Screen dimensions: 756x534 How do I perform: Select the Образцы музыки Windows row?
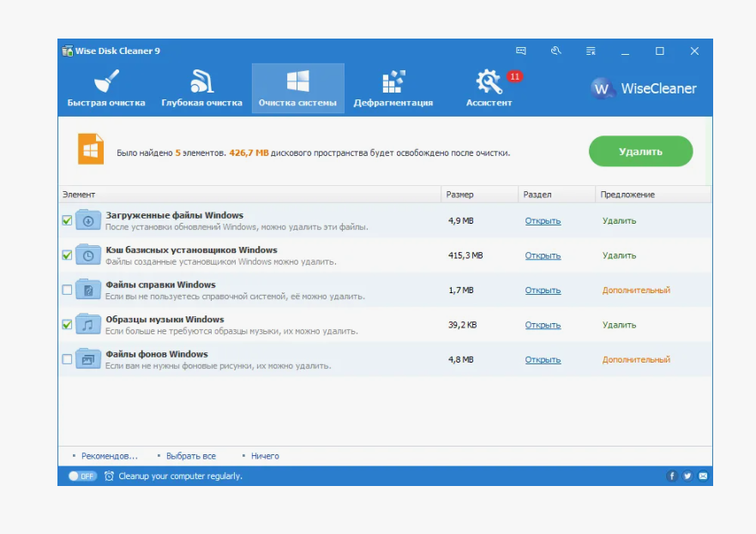[x=385, y=325]
